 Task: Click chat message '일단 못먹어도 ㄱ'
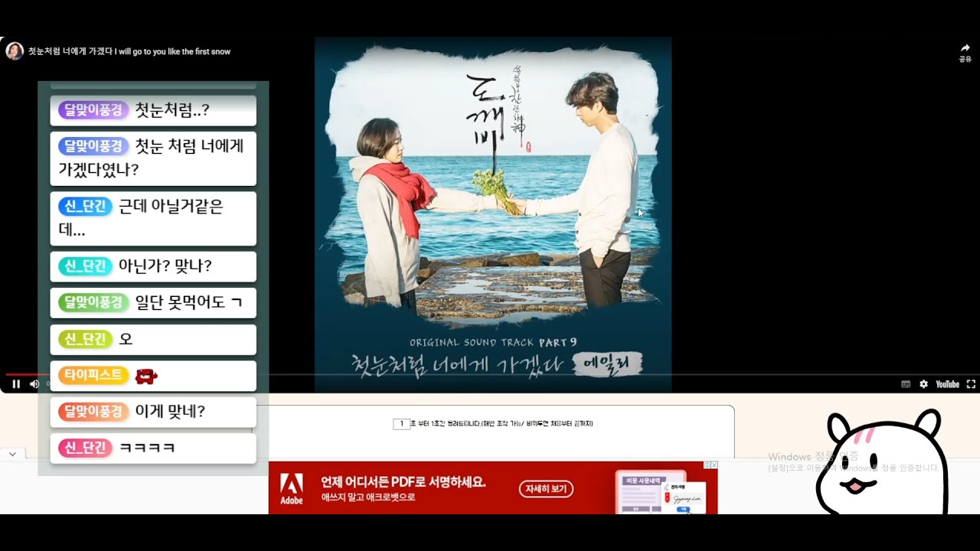coord(153,302)
